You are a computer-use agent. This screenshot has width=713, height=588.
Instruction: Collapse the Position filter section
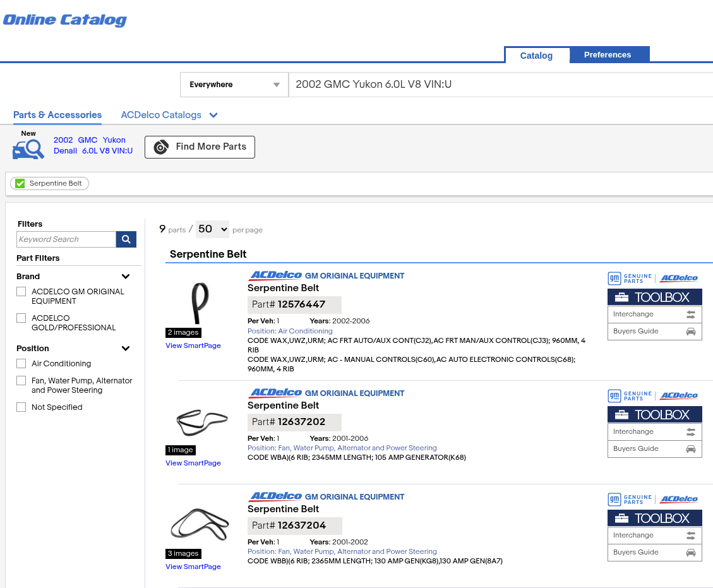126,349
